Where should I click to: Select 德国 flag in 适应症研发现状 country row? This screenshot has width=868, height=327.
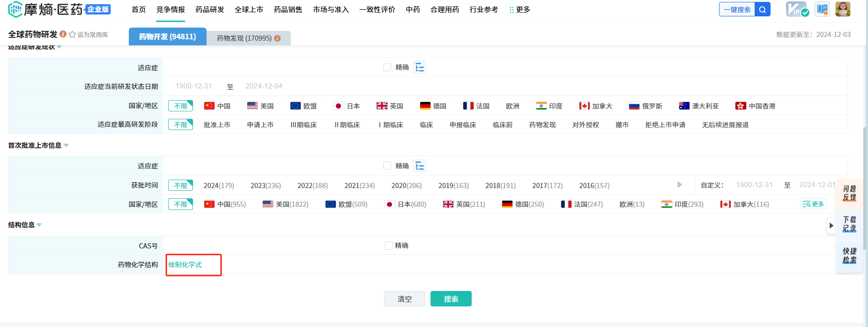coord(425,106)
